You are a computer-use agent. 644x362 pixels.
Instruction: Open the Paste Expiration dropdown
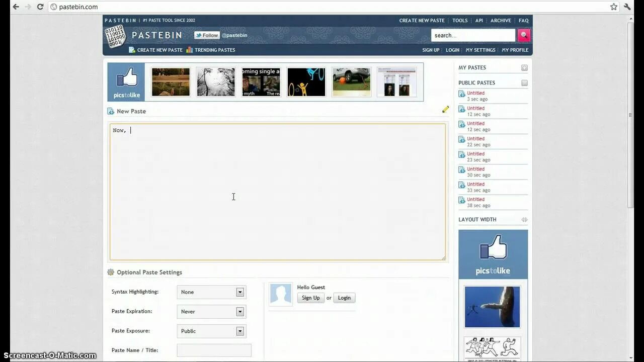pos(211,312)
